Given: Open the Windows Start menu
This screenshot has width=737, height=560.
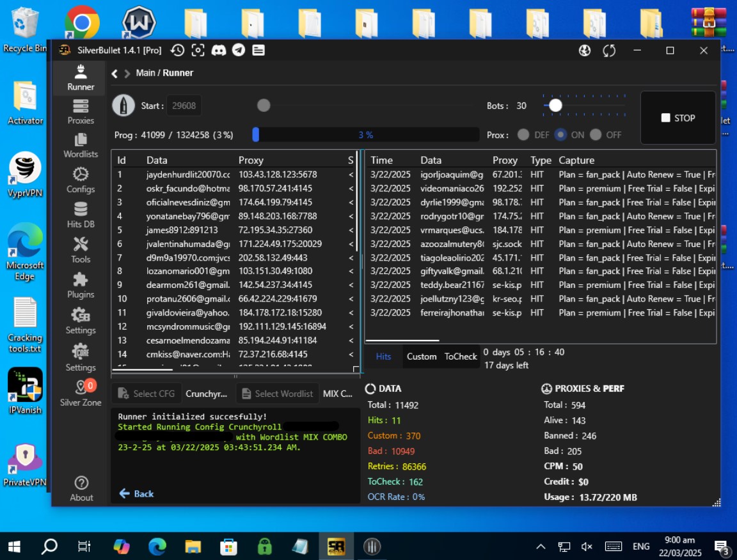Looking at the screenshot, I should coord(14,547).
